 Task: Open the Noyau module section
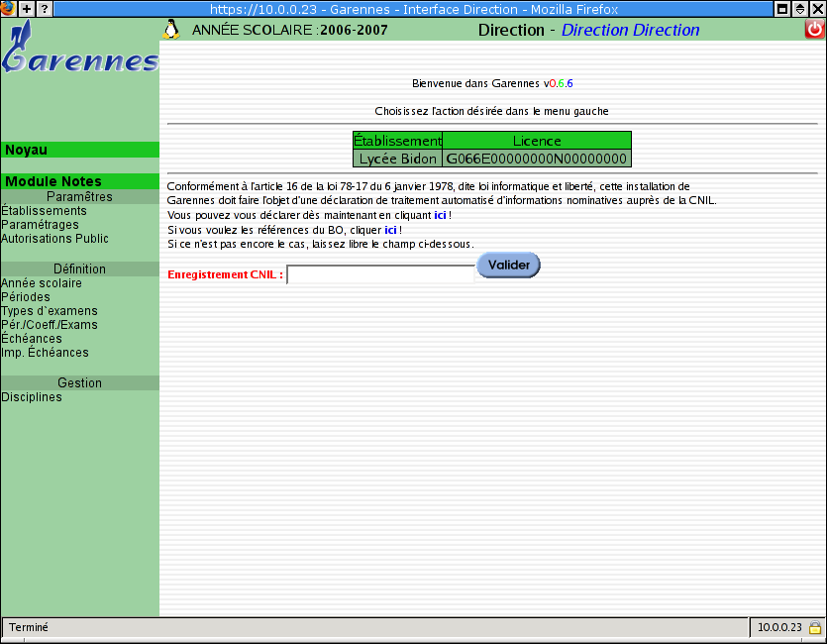[27, 150]
